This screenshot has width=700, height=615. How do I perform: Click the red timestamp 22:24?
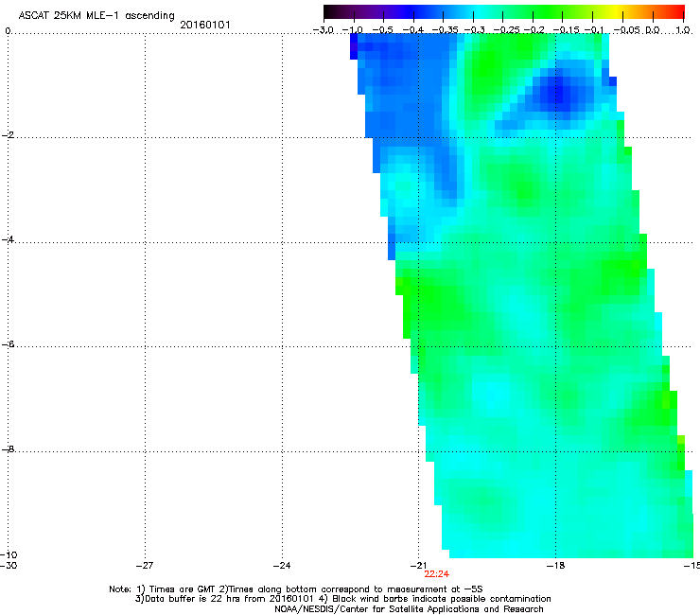[437, 574]
